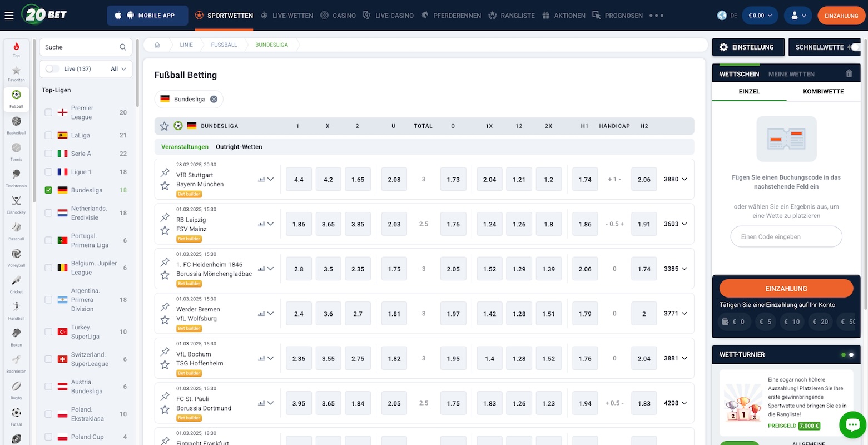
Task: Open the Casino nav tab
Action: point(338,16)
